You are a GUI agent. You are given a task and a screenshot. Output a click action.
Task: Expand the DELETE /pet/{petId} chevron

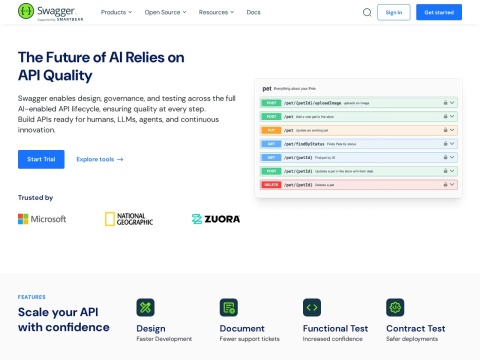pos(452,184)
